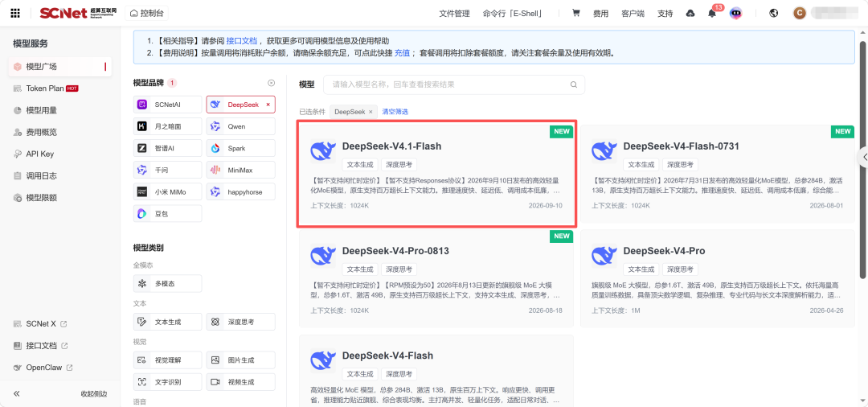Click the search magnifier icon
The image size is (868, 407).
[x=574, y=84]
